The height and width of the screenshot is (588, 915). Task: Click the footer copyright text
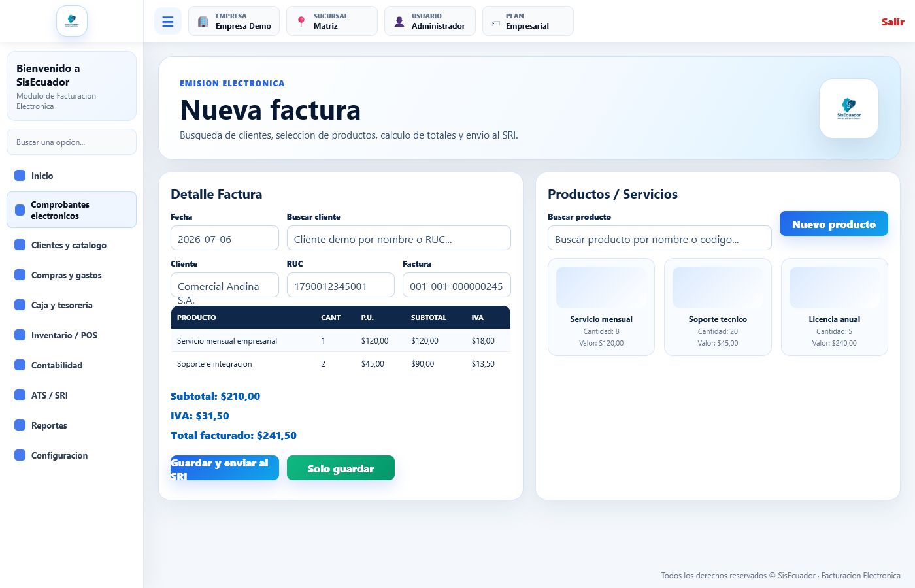[780, 576]
